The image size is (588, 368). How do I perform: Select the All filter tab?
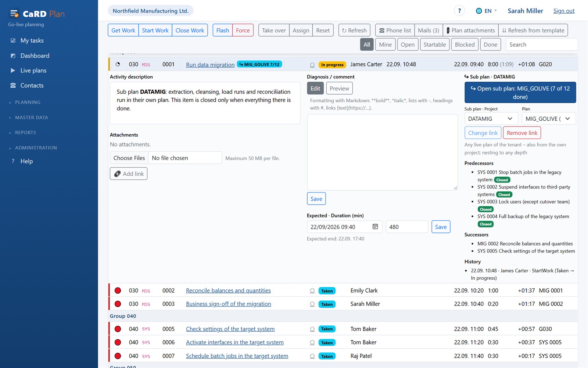[x=367, y=45]
